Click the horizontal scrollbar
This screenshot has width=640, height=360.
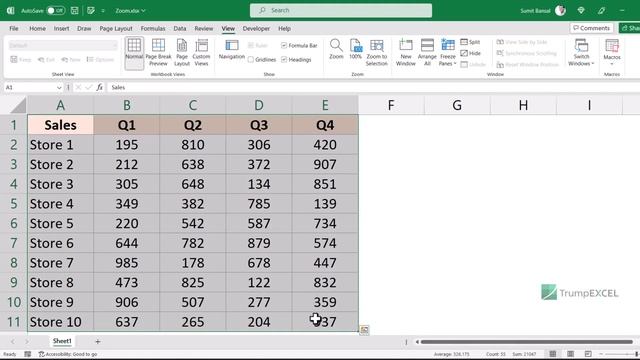click(x=527, y=342)
